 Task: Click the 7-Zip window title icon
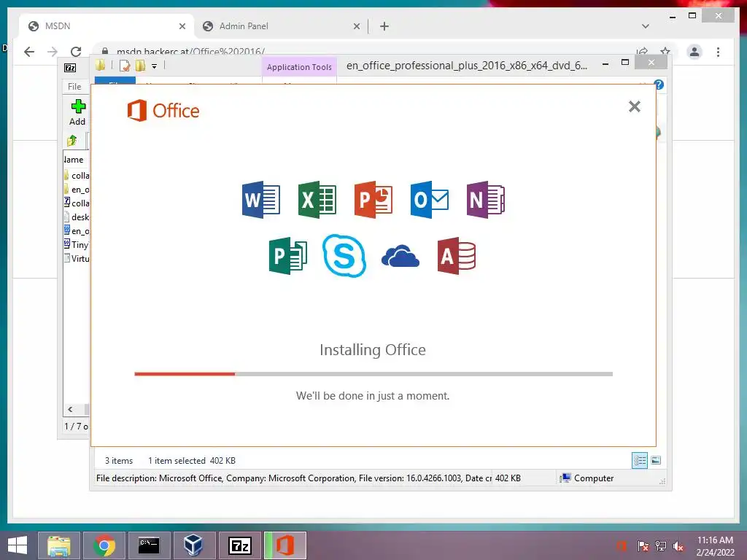click(x=70, y=68)
